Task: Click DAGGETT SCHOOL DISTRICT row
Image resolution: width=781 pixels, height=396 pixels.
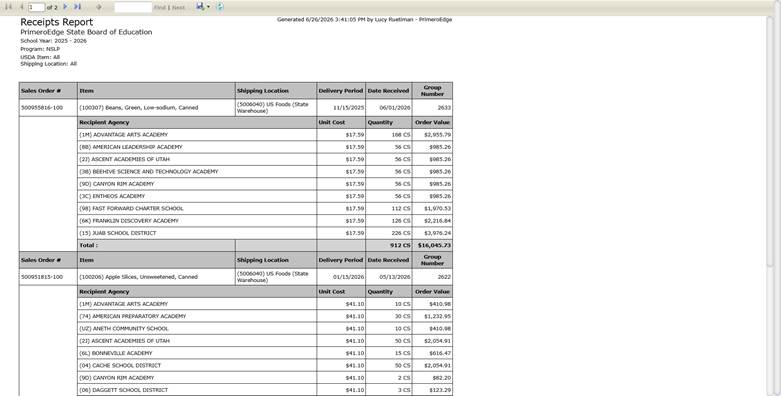Action: 265,390
